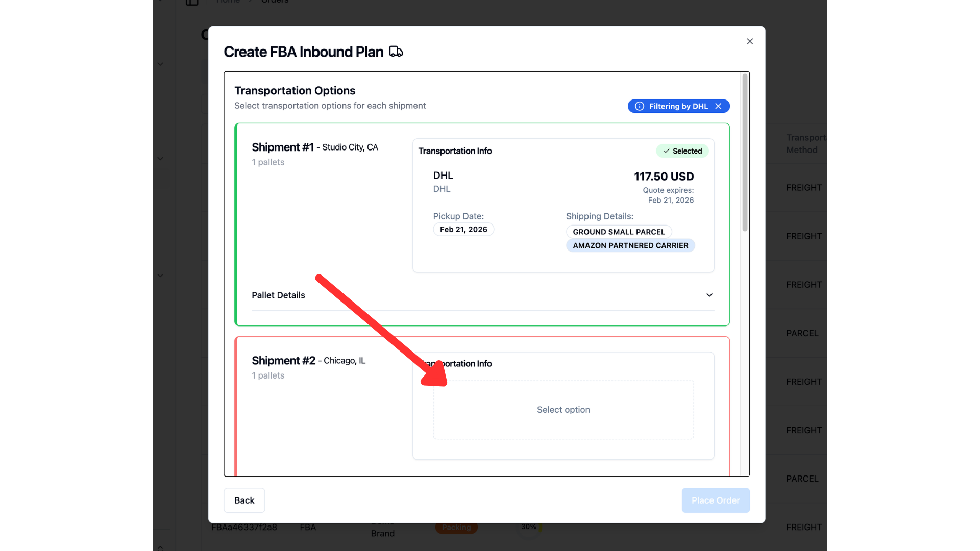Click the info icon in DHL filter badge
Screen dimensions: 980x551
[x=639, y=106]
